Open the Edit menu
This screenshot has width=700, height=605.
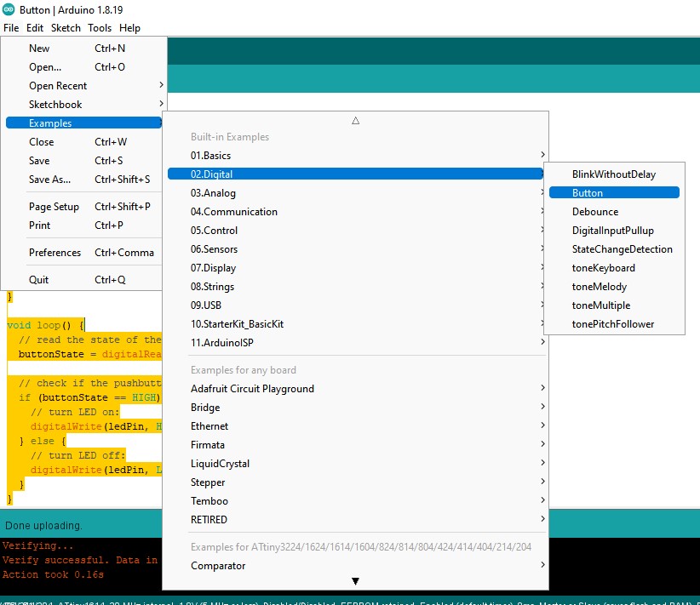(35, 28)
